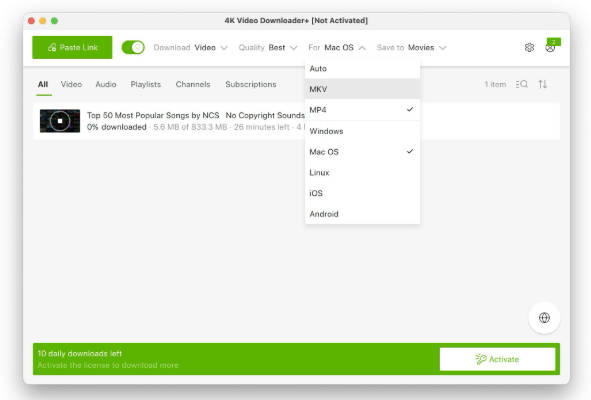Switch to the Subscriptions tab
This screenshot has width=591, height=400.
point(251,84)
